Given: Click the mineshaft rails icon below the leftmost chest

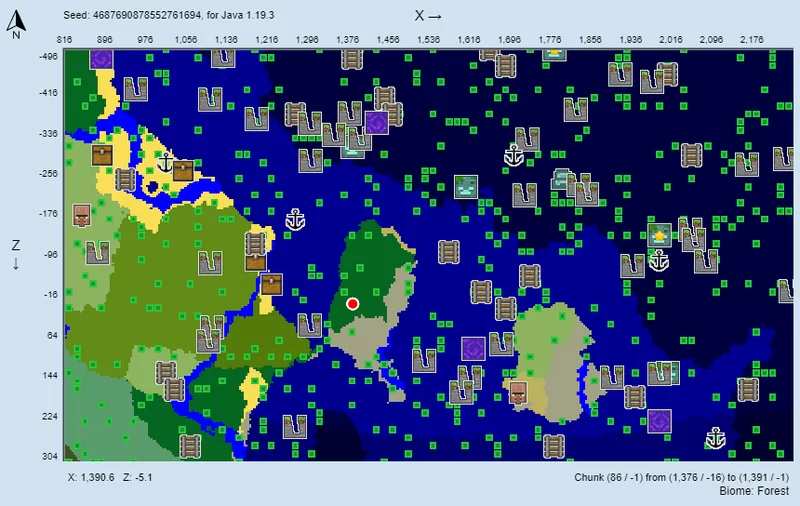Looking at the screenshot, I should pos(125,180).
